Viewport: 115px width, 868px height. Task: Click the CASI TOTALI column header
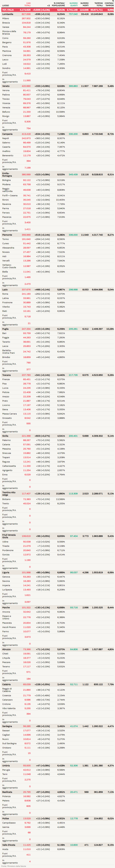[27, 4]
